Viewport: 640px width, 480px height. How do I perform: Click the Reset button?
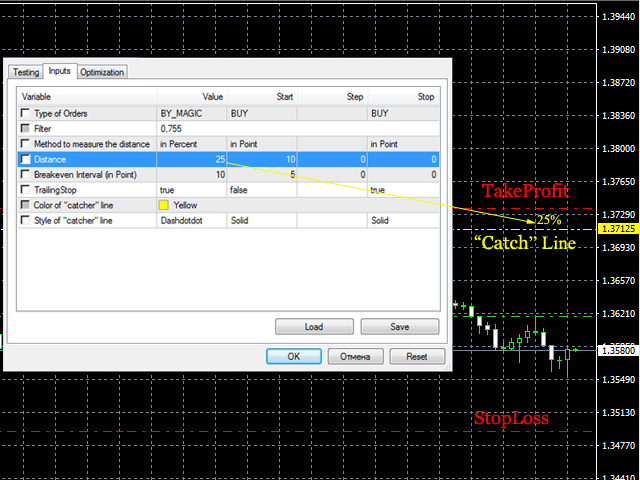coord(417,356)
